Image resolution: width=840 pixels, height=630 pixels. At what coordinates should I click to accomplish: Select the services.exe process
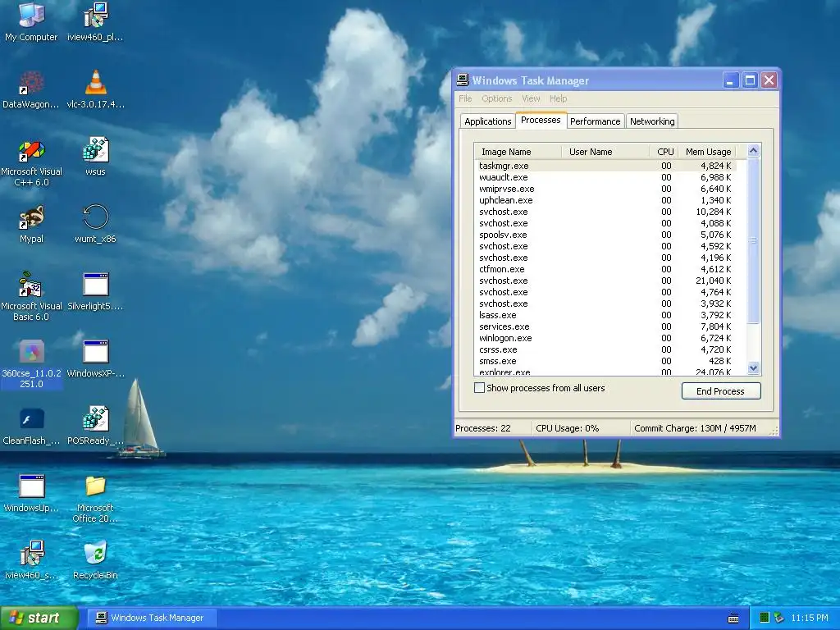pos(605,326)
